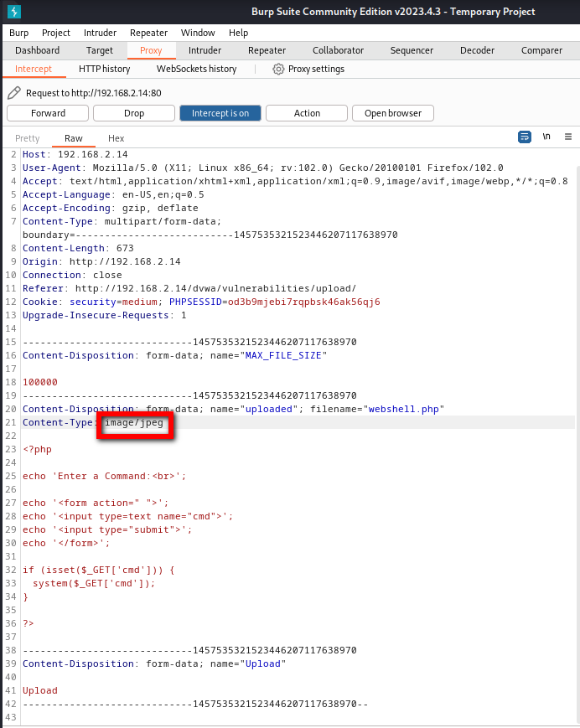The width and height of the screenshot is (580, 728).
Task: Click the Connection: close header
Action: pos(72,276)
